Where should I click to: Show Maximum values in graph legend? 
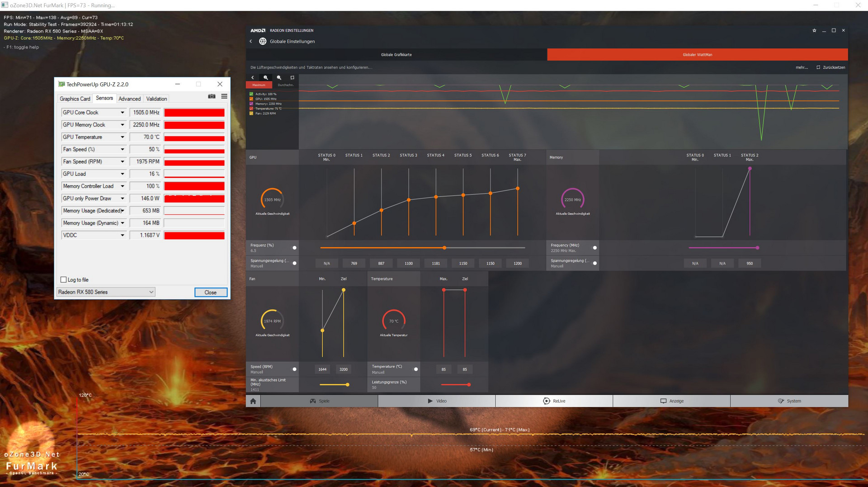tap(259, 85)
